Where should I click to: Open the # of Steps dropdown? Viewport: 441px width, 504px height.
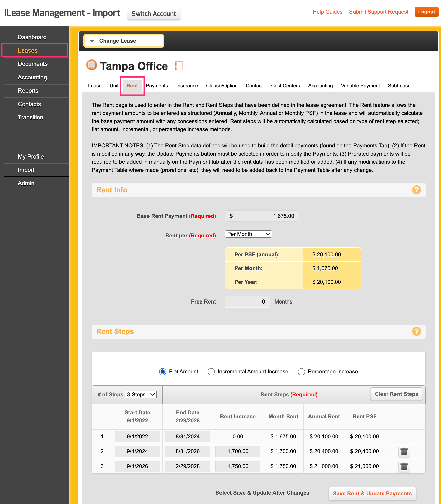141,394
